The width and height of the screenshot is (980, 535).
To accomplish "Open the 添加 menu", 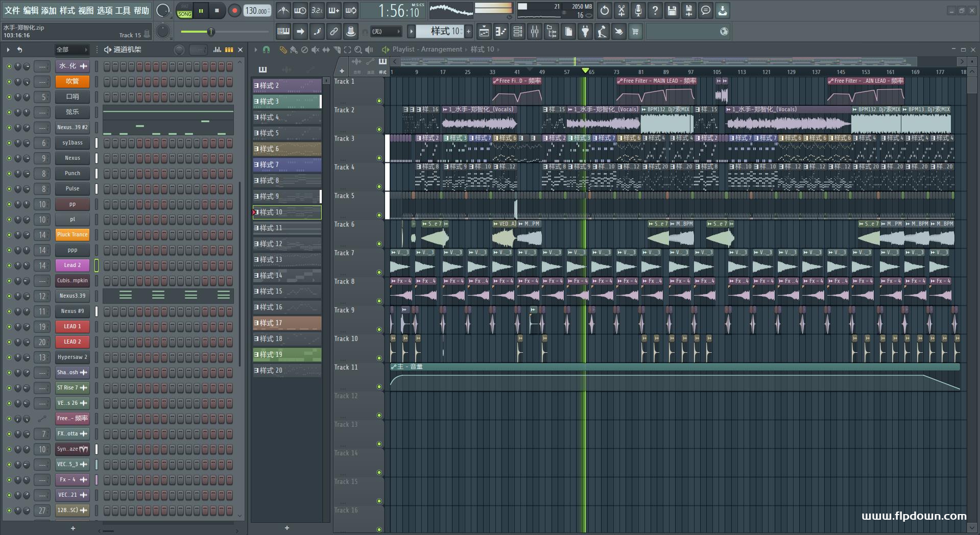I will coord(49,10).
